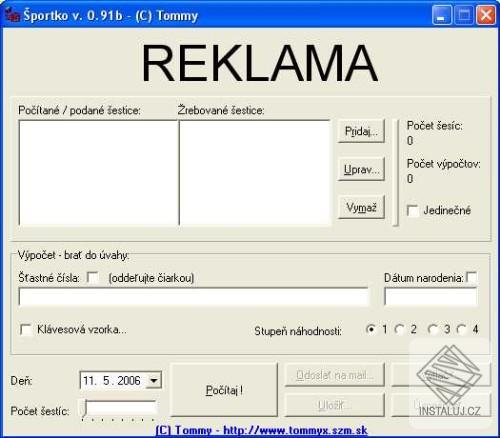Image resolution: width=500 pixels, height=438 pixels.
Task: Select randomness level 2 radio button
Action: click(x=399, y=329)
